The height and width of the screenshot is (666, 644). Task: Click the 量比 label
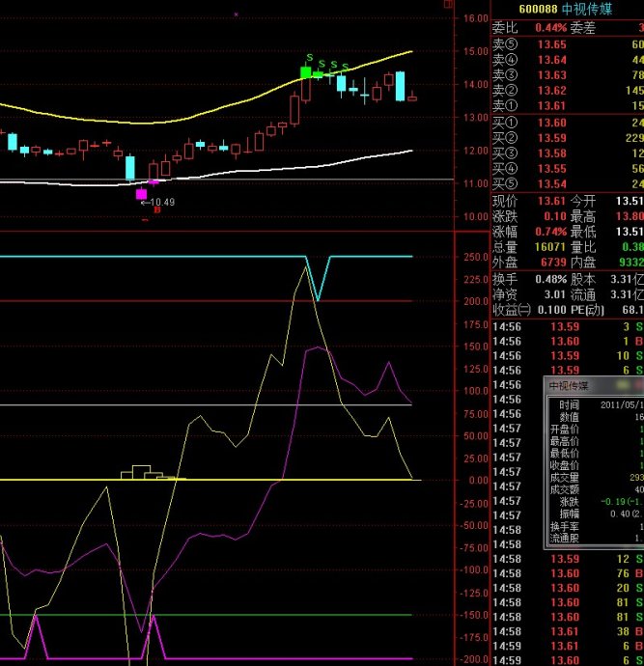tap(583, 247)
